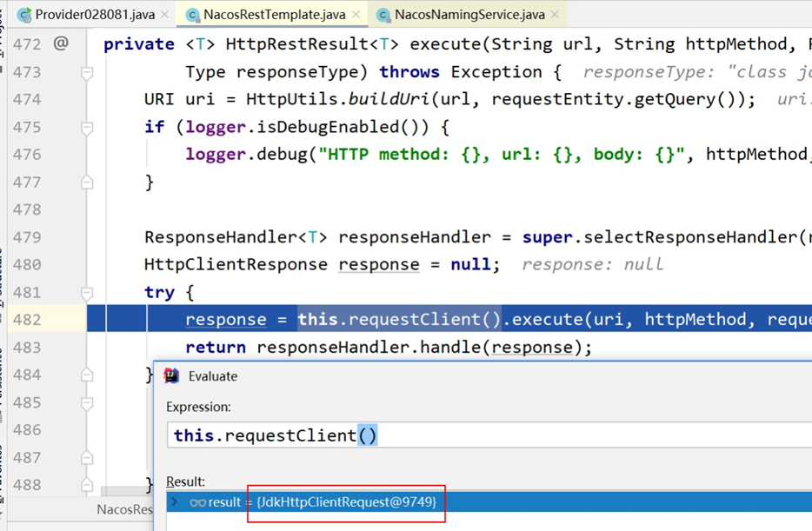Select the JdkHttpClientRequest@9749 result value
The width and height of the screenshot is (812, 531).
click(346, 502)
